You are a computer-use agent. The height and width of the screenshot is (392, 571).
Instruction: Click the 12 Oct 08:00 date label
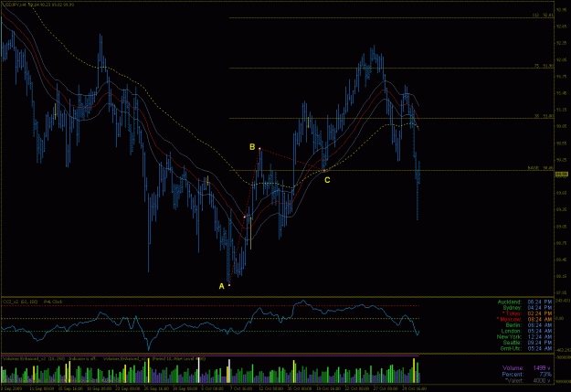click(270, 388)
